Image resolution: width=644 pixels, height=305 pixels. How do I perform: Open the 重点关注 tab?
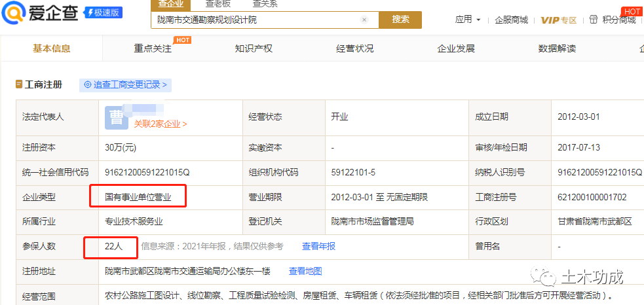click(x=153, y=48)
